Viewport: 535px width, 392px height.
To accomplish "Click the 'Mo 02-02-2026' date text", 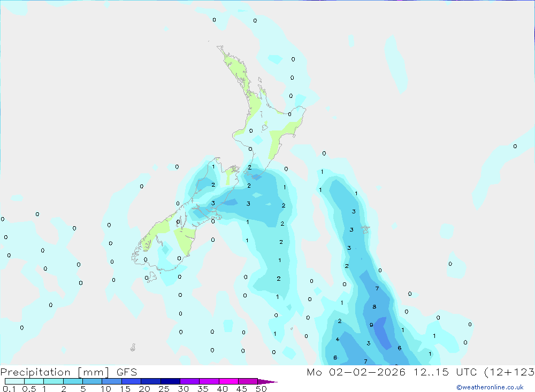I will (356, 372).
